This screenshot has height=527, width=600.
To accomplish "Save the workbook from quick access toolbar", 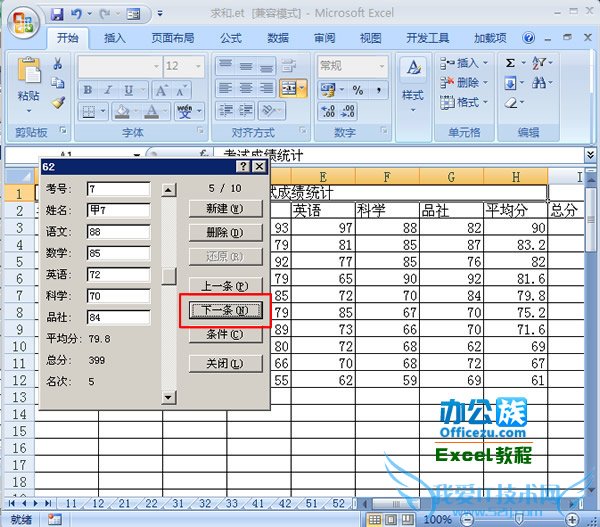I will point(57,15).
